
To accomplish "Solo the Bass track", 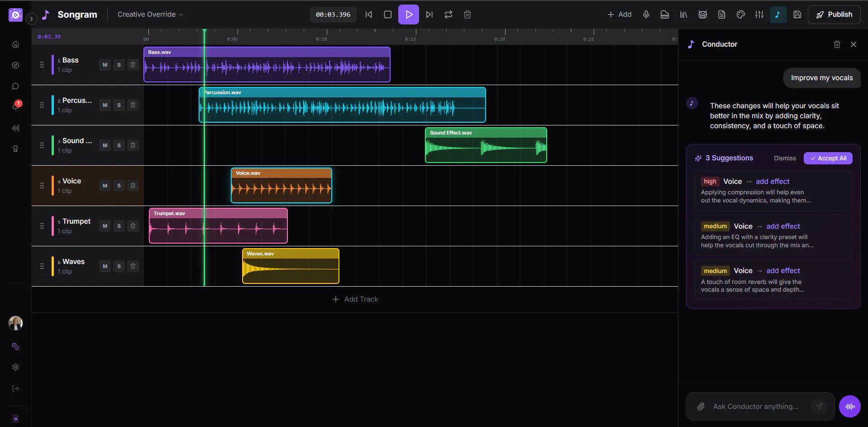I will [119, 65].
